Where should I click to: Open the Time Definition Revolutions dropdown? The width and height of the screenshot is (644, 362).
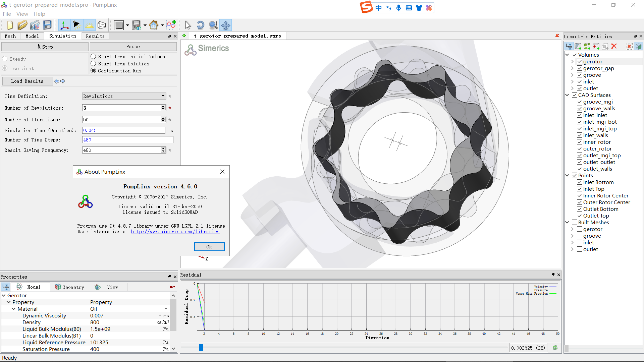(x=124, y=96)
